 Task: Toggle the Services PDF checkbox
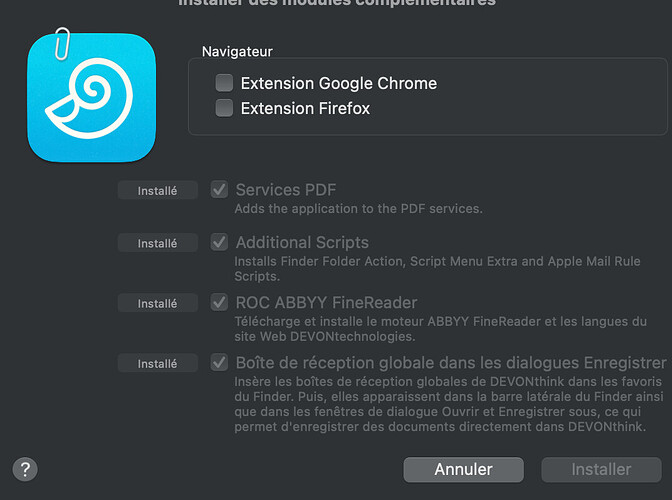pyautogui.click(x=219, y=189)
